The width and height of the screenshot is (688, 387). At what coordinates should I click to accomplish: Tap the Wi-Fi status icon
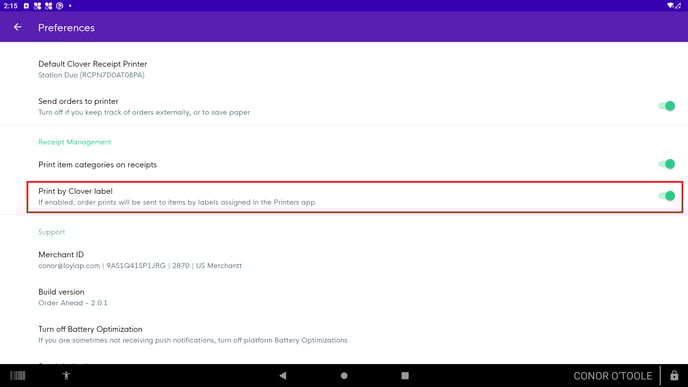670,6
